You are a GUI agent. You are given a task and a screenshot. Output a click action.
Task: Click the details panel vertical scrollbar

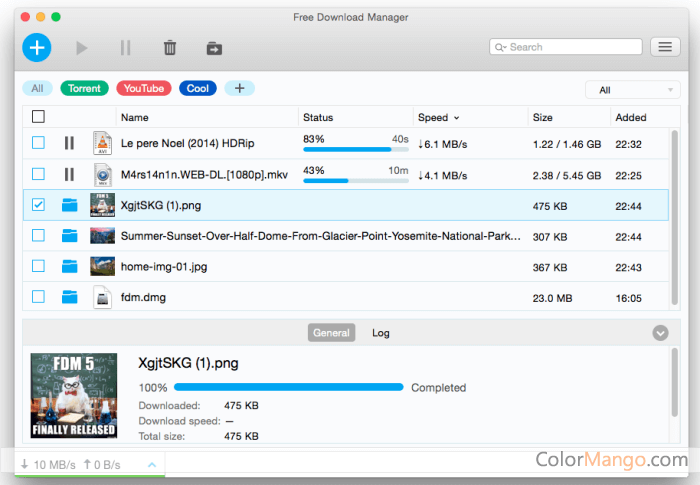675,383
